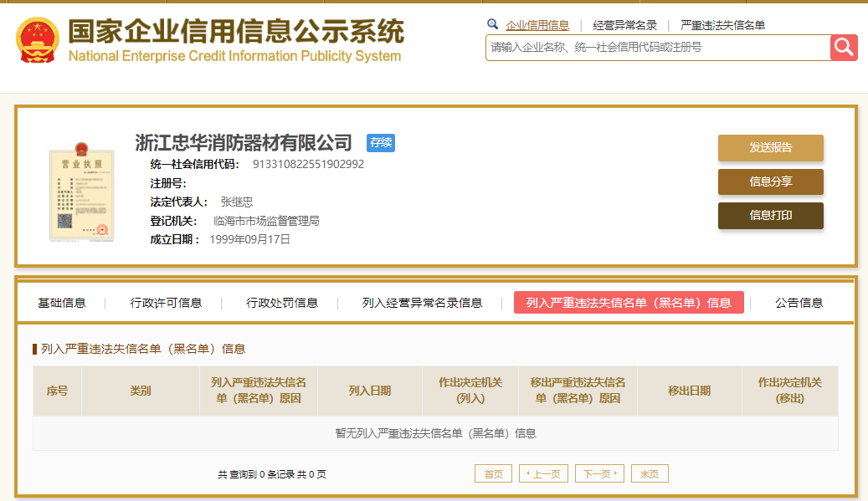Click the 移出严重违法失信名单（黑名单）原因 column header
This screenshot has height=501, width=868.
pos(578,391)
